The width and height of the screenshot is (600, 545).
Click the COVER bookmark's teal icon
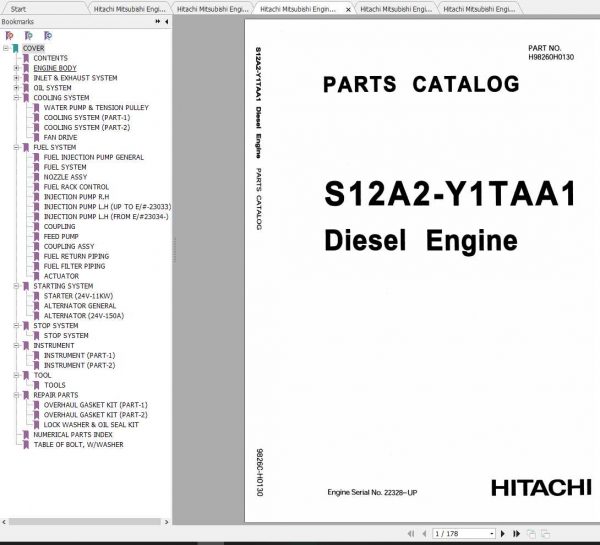(15, 48)
